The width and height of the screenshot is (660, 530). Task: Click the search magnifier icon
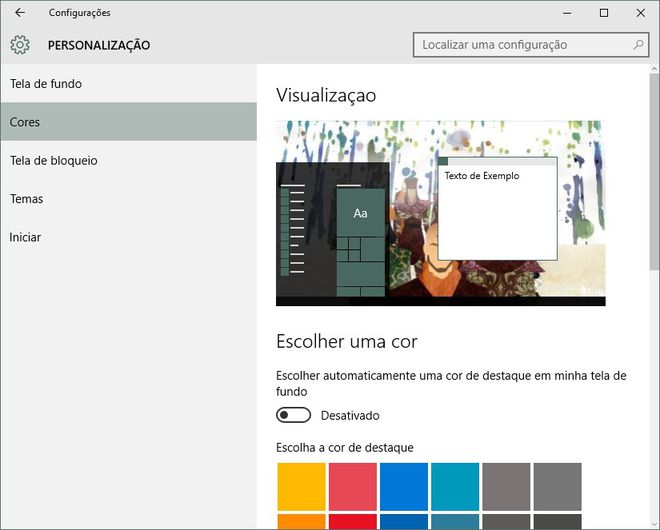638,44
